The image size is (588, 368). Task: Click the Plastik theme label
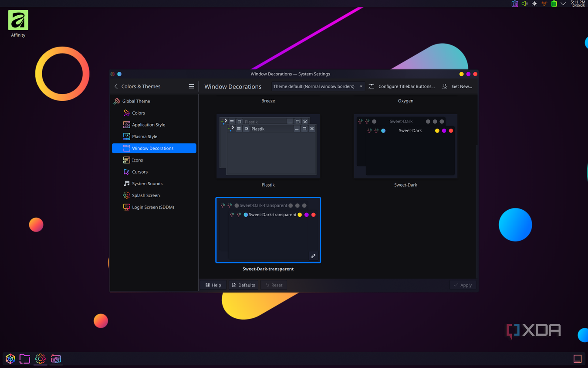268,185
